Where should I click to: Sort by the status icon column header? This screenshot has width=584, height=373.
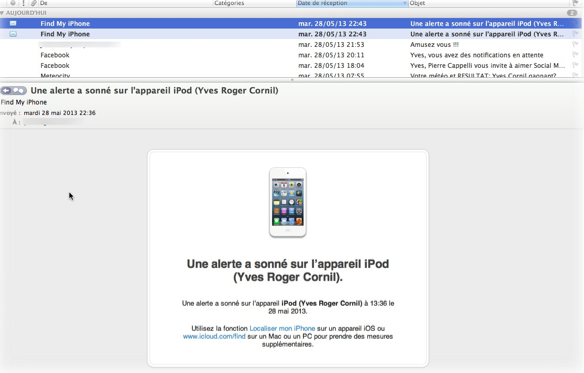click(x=13, y=3)
